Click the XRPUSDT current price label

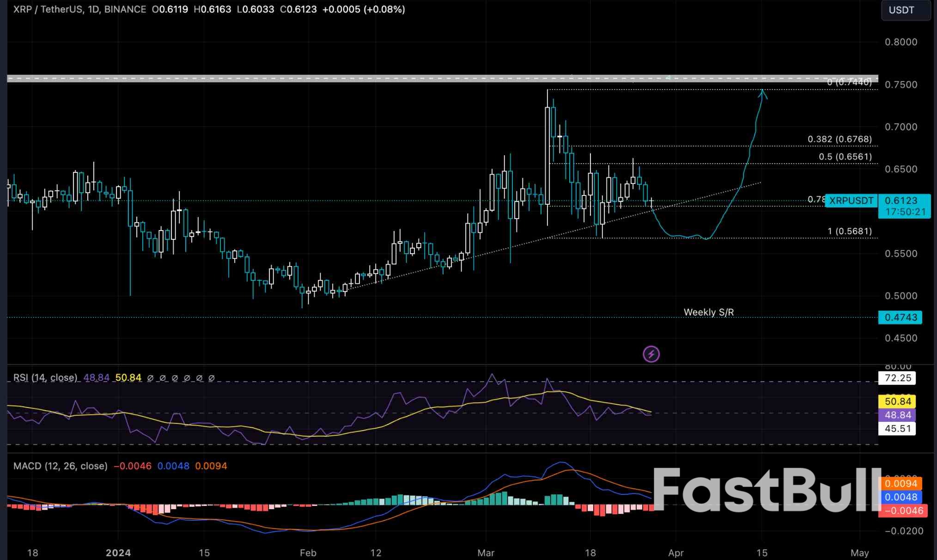coord(851,201)
